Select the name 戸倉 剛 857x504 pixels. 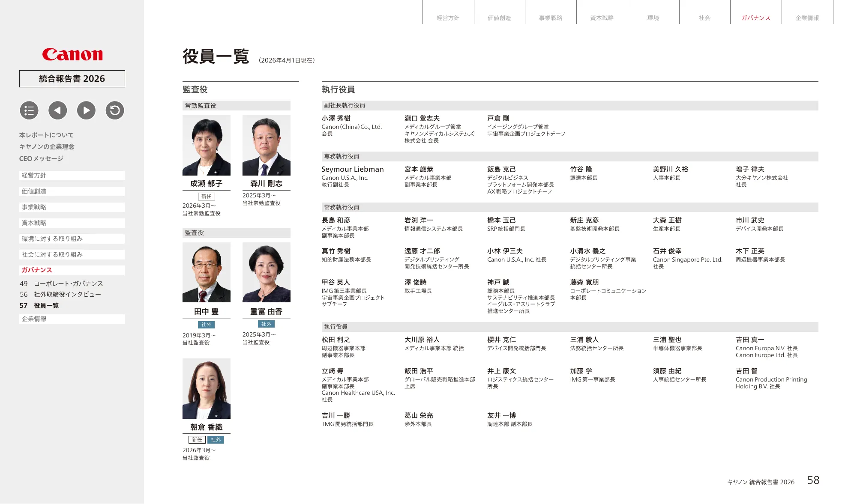pos(498,118)
